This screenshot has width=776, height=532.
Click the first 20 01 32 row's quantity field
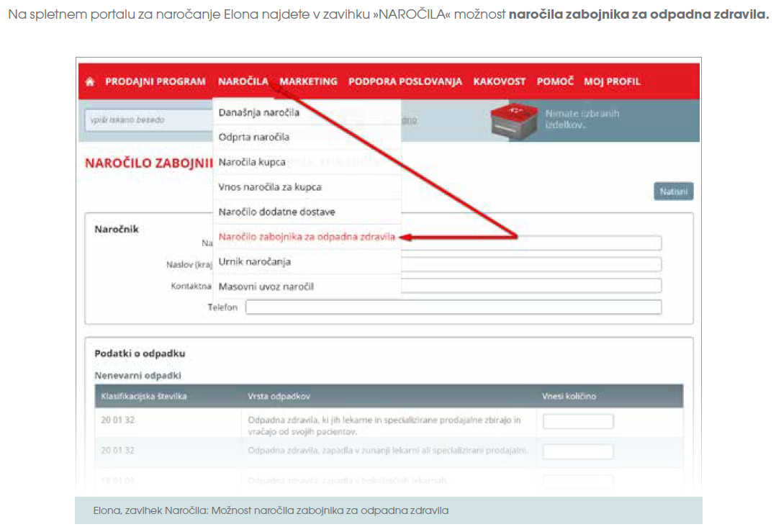click(x=578, y=422)
